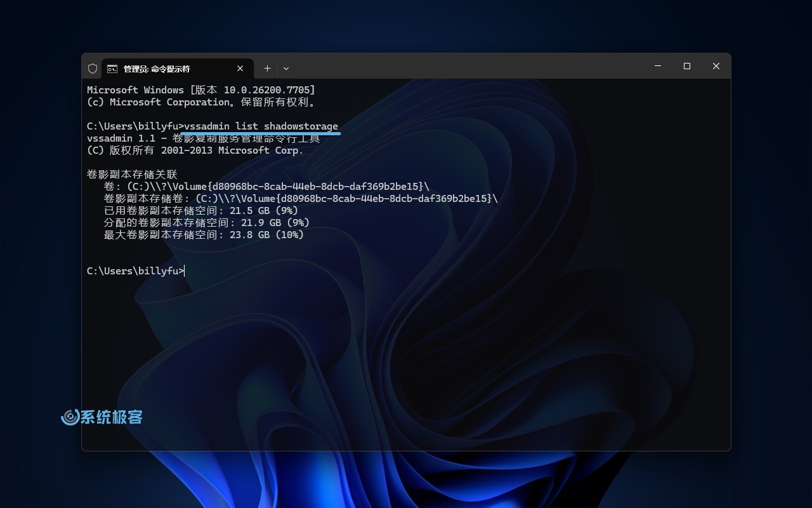
Task: Click the 2001-2013 Microsoft Corp copyright line
Action: coord(195,150)
